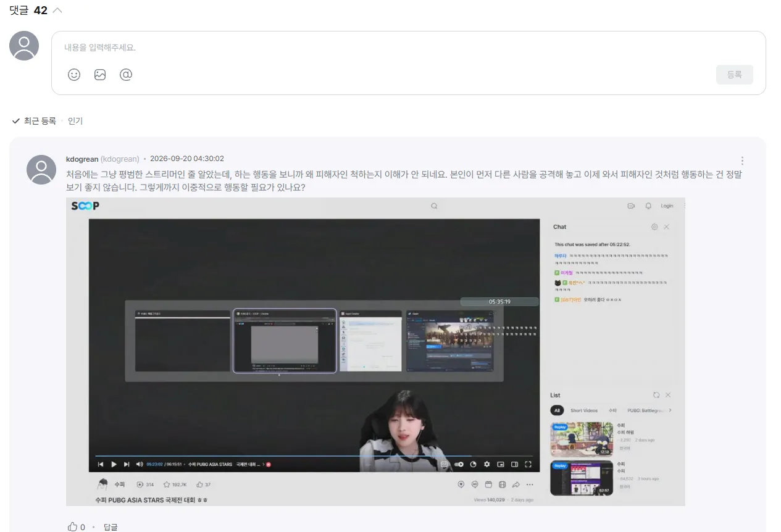The height and width of the screenshot is (532, 781).
Task: Open chat settings gear in Chat panel
Action: tap(654, 227)
